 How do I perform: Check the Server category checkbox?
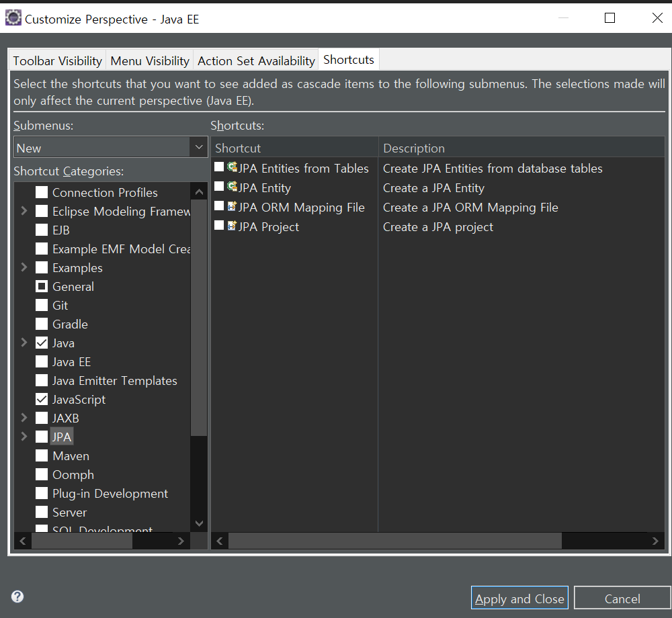click(x=42, y=513)
